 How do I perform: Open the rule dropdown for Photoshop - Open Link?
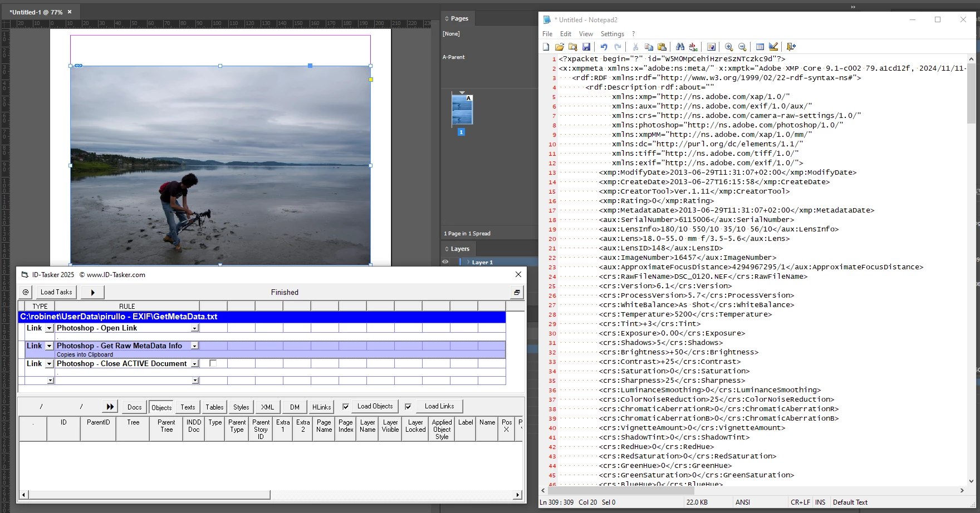[x=195, y=328]
